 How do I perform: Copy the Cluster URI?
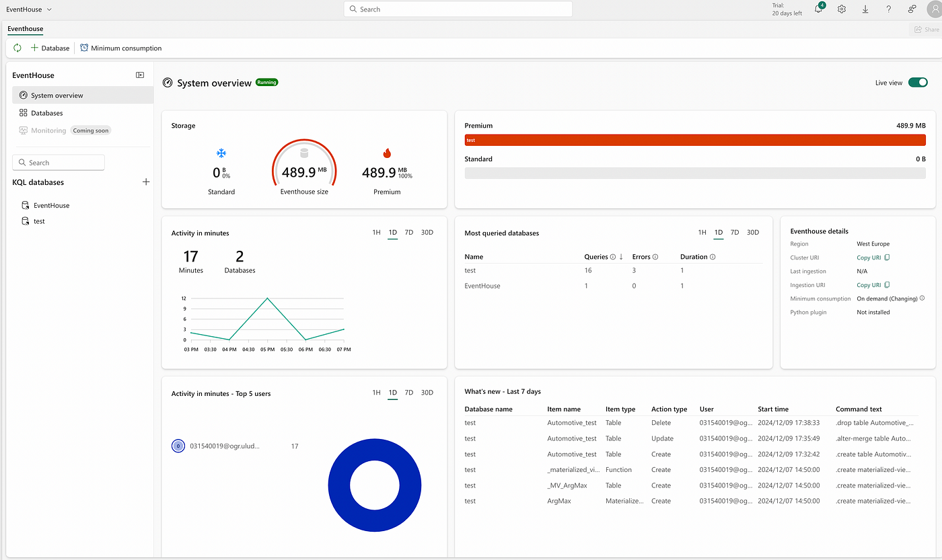pyautogui.click(x=873, y=257)
